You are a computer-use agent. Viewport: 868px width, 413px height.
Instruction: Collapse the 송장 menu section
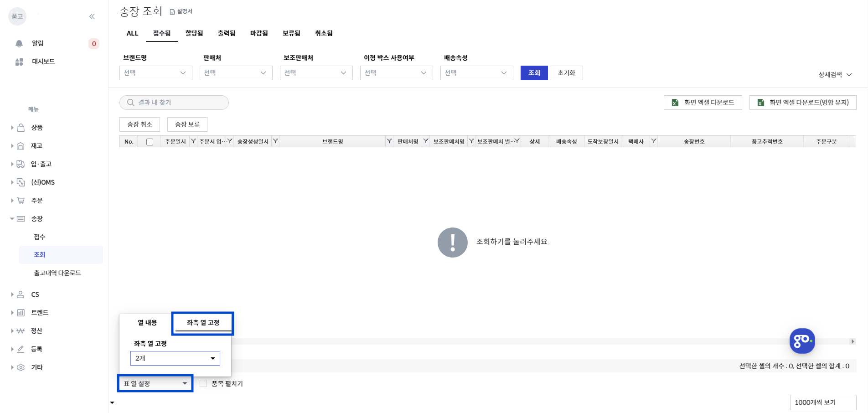click(x=12, y=219)
